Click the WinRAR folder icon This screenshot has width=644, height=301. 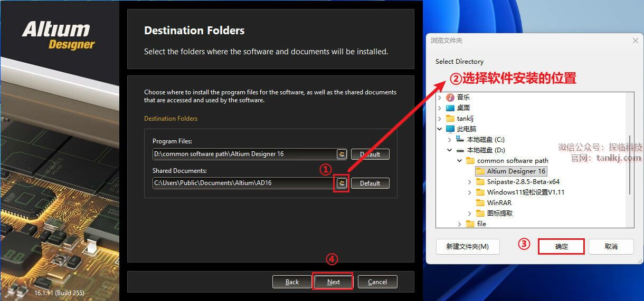click(480, 203)
